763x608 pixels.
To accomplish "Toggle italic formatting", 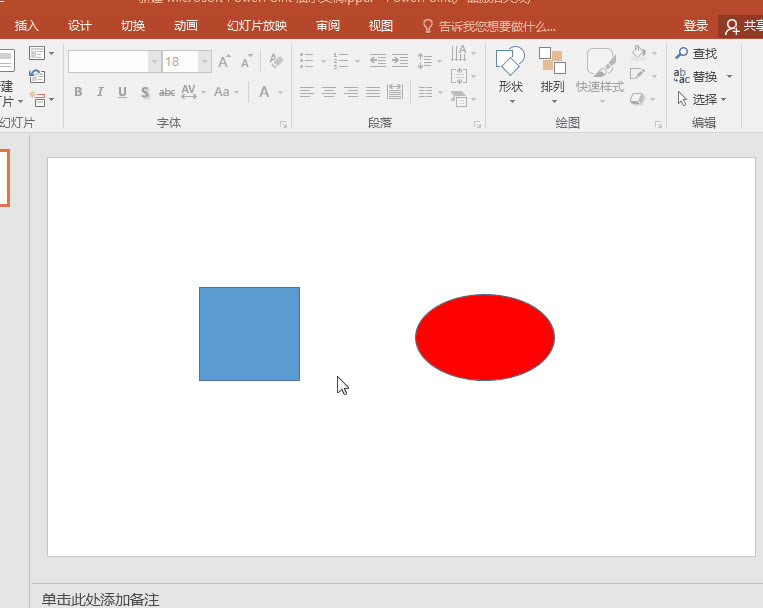I will [x=100, y=92].
